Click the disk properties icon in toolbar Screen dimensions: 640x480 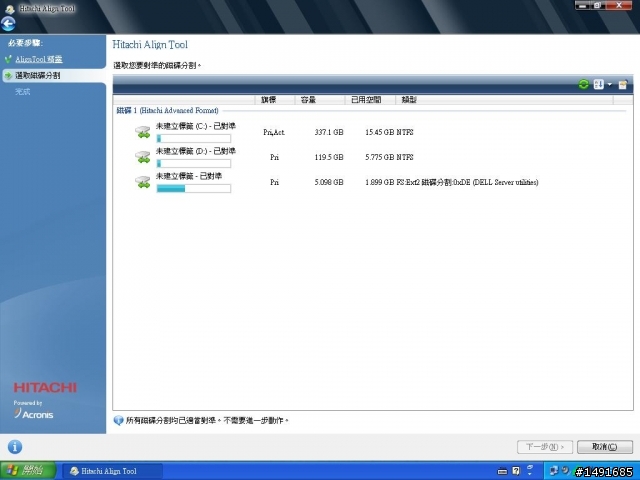point(623,84)
